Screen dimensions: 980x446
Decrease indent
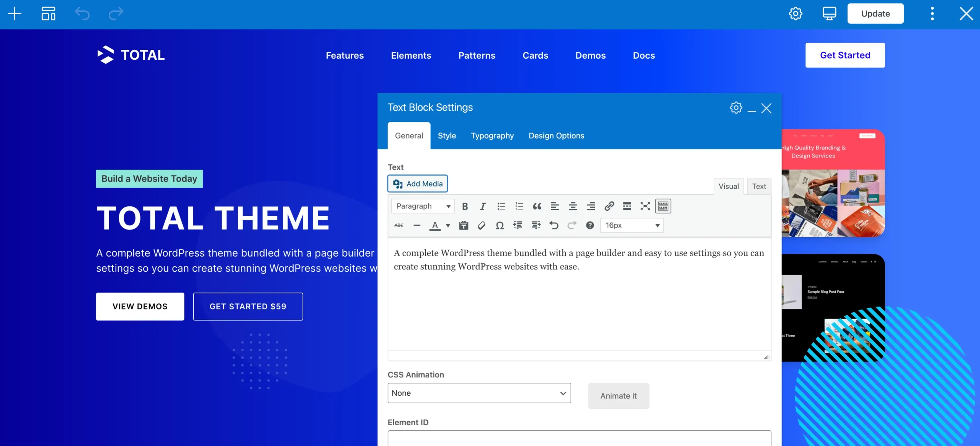tap(518, 226)
